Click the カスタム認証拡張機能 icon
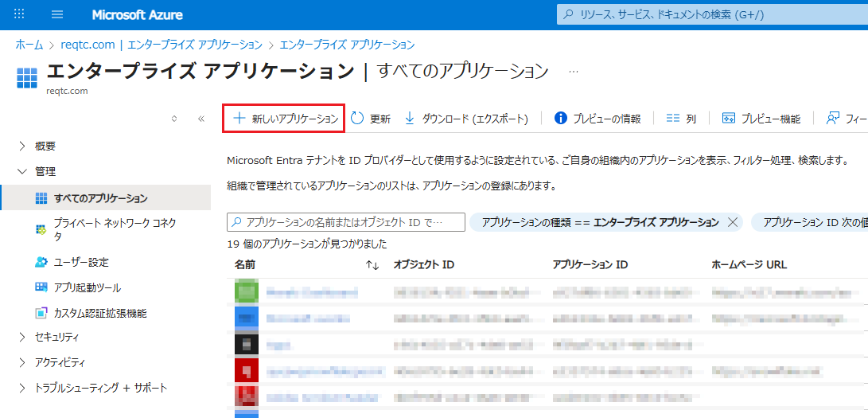 [x=41, y=314]
